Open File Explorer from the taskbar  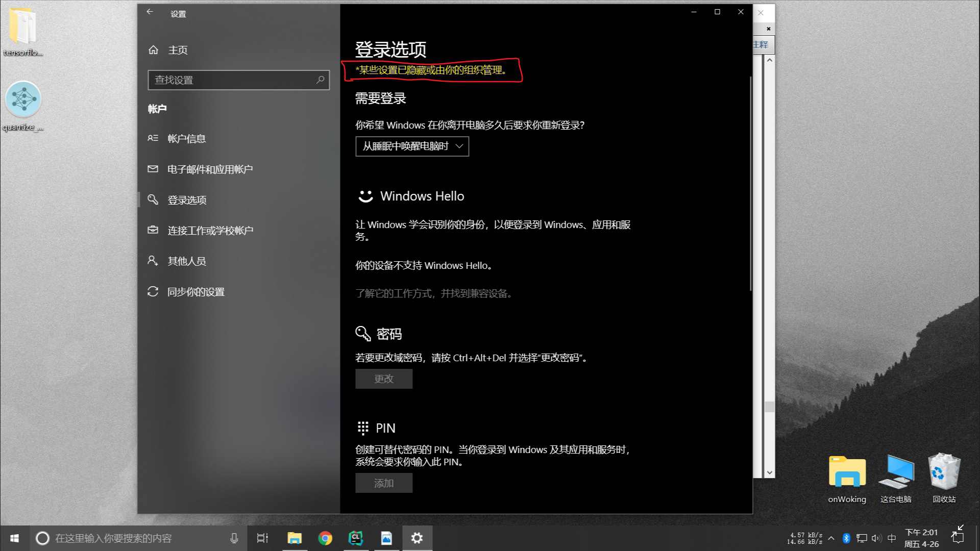point(295,538)
